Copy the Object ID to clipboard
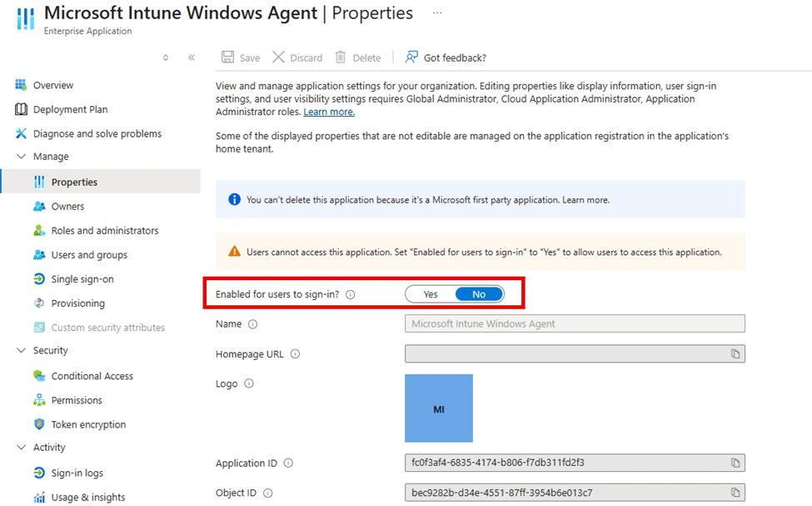812x506 pixels. tap(735, 493)
